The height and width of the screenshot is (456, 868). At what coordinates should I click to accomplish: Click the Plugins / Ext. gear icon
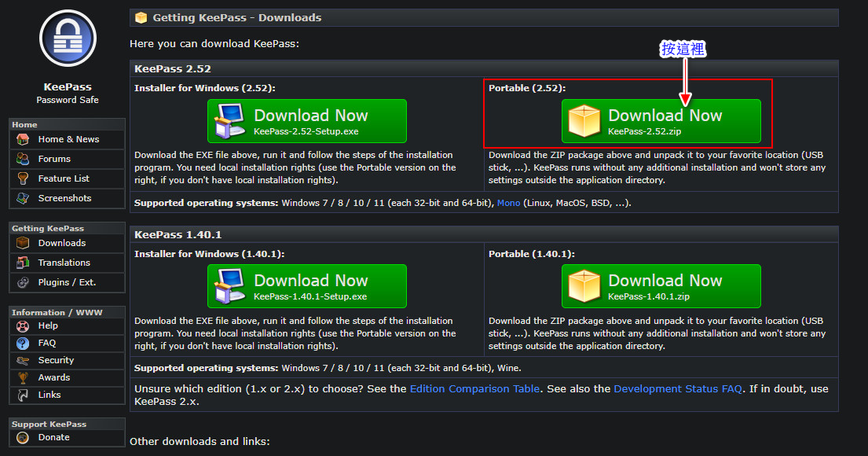point(23,282)
